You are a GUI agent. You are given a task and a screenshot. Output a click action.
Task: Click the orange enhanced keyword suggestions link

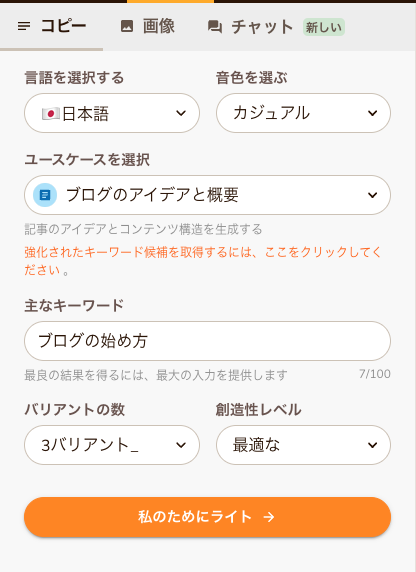(x=203, y=261)
